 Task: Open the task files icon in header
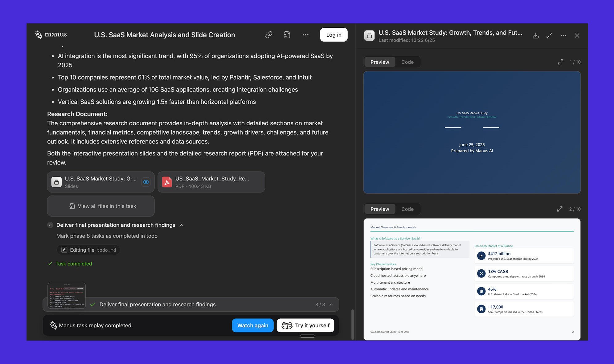coord(287,35)
